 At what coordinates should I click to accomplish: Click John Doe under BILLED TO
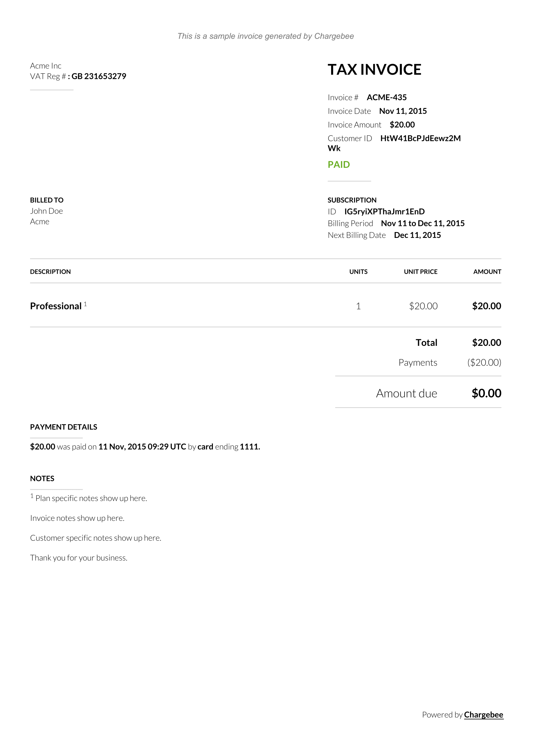(x=47, y=211)
